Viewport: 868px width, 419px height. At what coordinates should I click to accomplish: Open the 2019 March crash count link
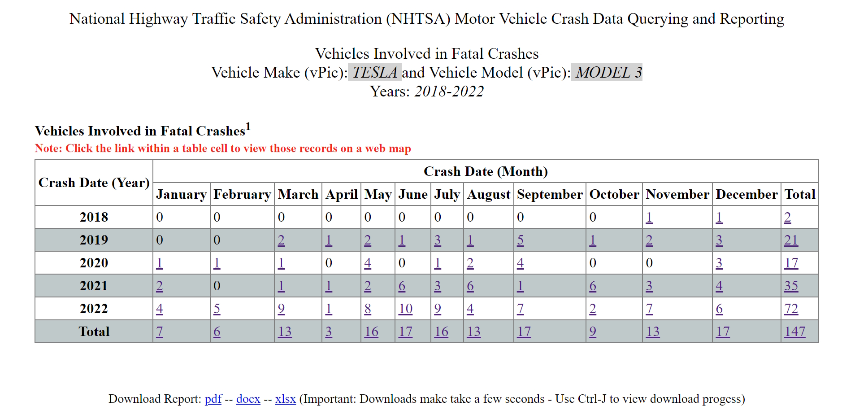point(281,240)
